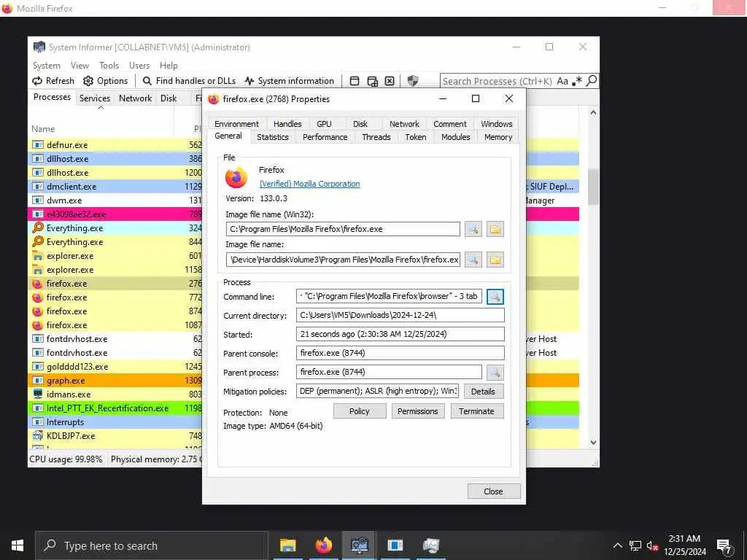This screenshot has width=747, height=560.
Task: Select the graph.exe process row
Action: (x=115, y=381)
